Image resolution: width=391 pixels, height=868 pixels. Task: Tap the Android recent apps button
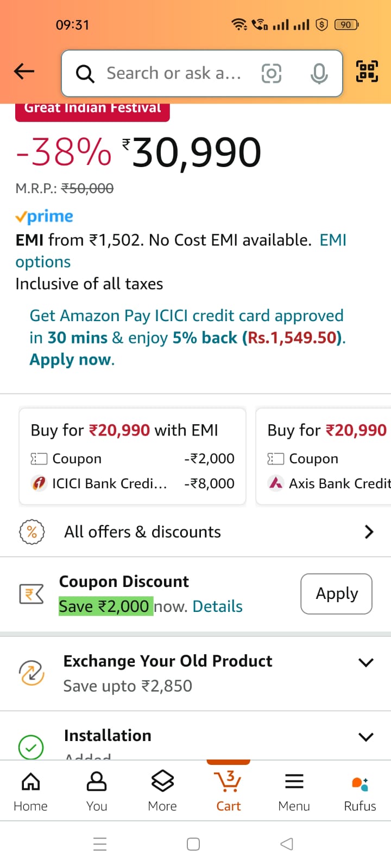pyautogui.click(x=100, y=844)
